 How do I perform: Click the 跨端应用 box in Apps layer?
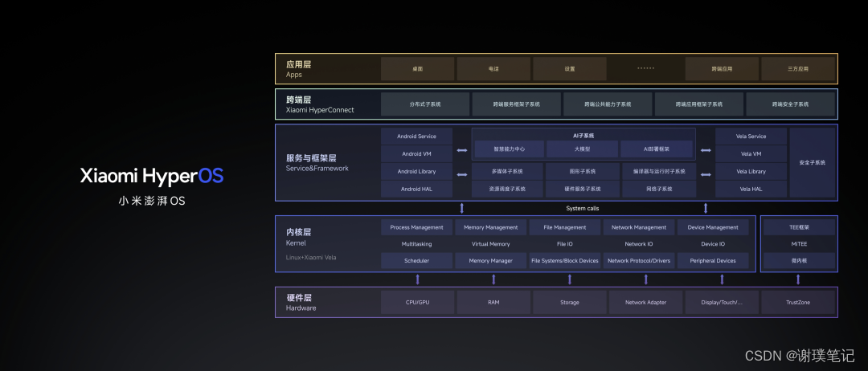722,68
